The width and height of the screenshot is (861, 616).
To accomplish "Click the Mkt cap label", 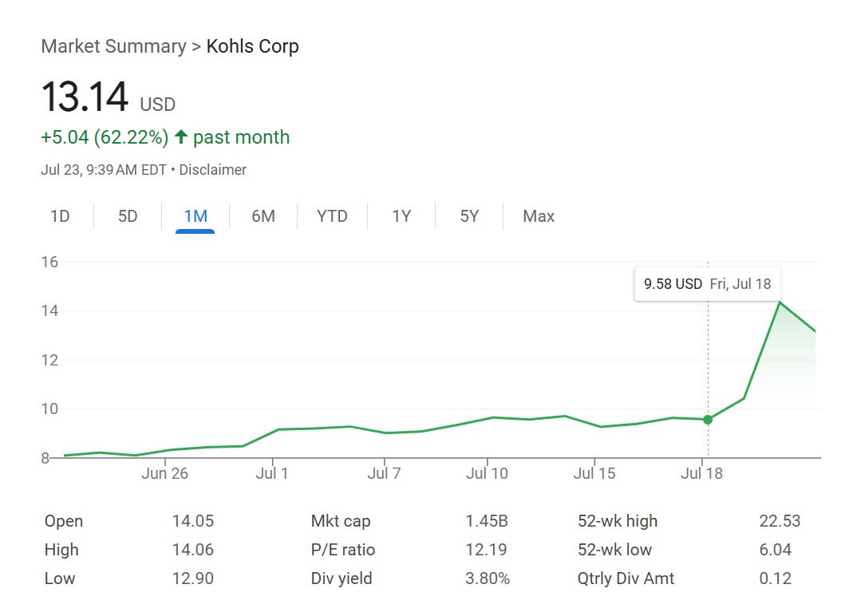I will coord(341,521).
